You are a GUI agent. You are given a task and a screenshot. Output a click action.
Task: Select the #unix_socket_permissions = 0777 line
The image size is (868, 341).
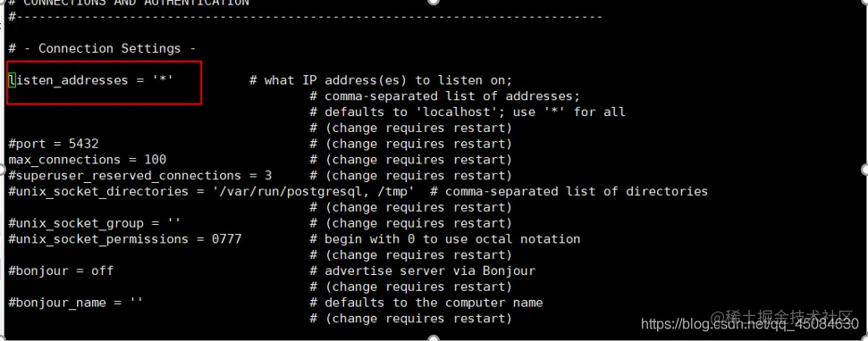click(125, 239)
